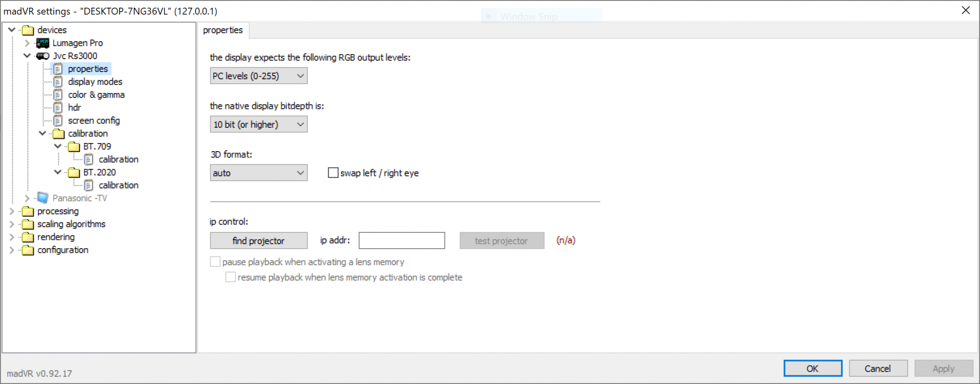
Task: Collapse the Jvc Rs3000 node
Action: pos(27,56)
